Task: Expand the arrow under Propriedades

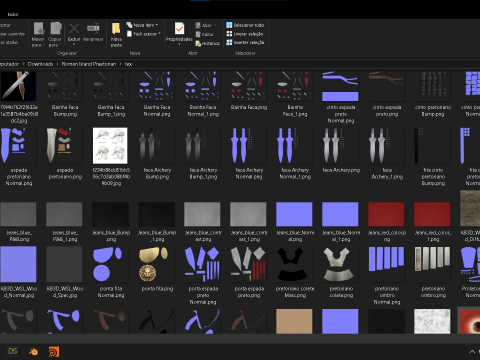Action: point(179,44)
